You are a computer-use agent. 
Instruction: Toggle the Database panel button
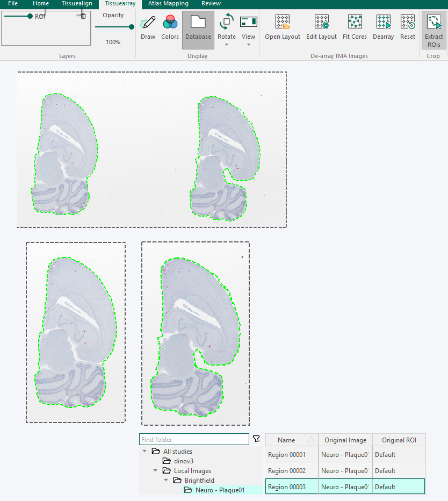coord(198,30)
